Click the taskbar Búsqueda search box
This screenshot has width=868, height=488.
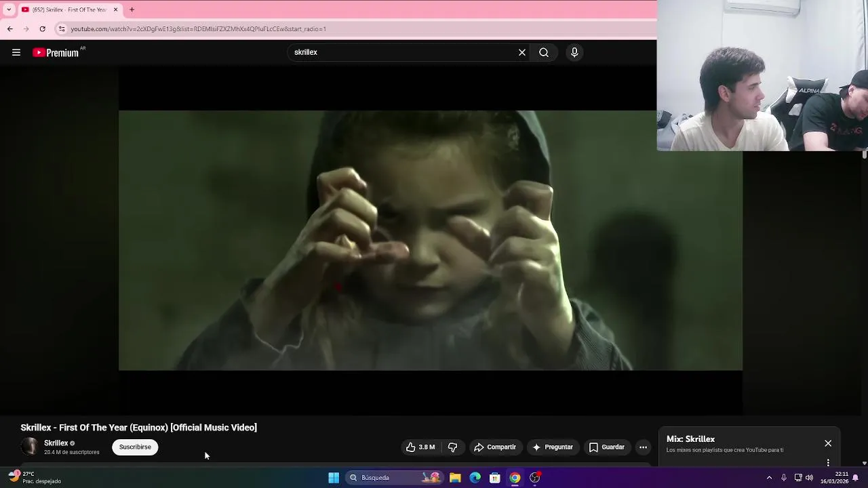tap(395, 478)
